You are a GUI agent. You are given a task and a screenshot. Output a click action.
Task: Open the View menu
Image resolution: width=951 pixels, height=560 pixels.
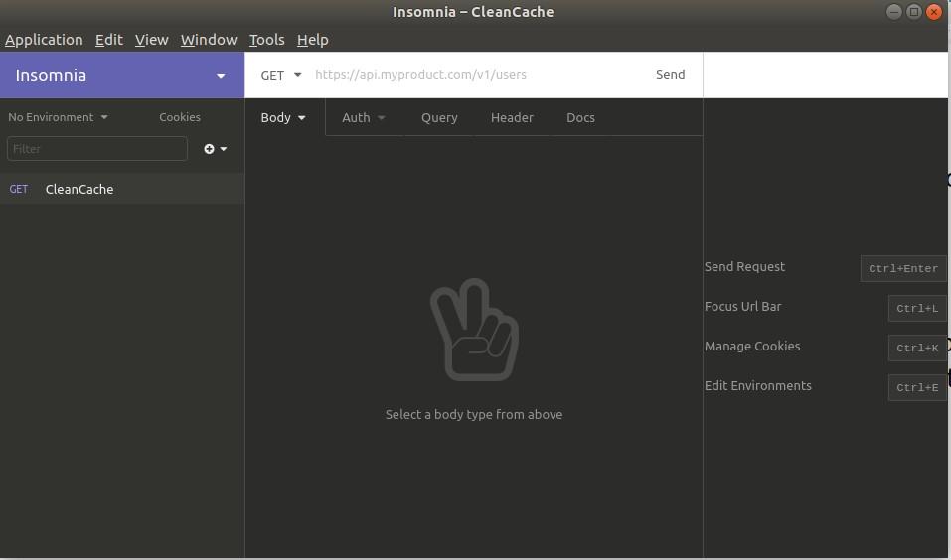[x=151, y=40]
